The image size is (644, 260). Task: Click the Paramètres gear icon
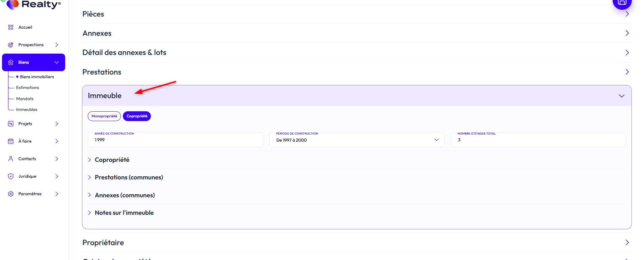[11, 194]
